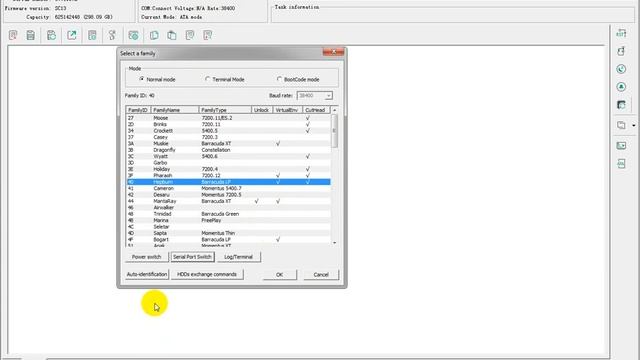
Task: Click the Serial Port Switch button
Action: [x=192, y=257]
